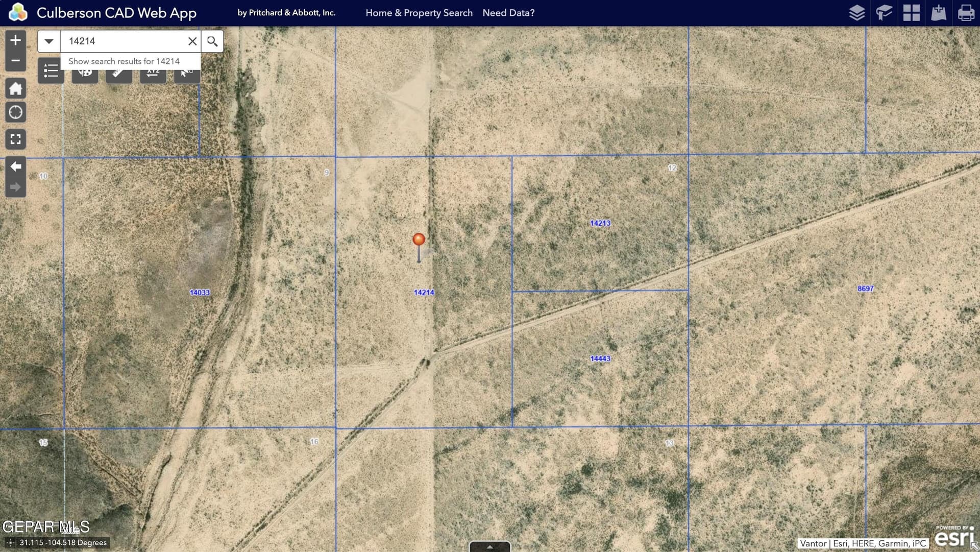Viewport: 980px width, 552px height.
Task: Expand the bottom attribute panel chevron
Action: 489,547
